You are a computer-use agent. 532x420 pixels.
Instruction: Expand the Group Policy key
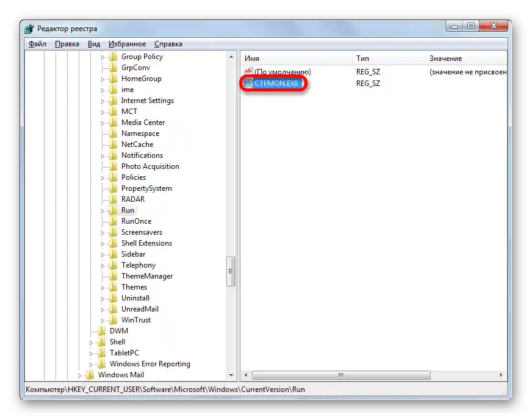coord(102,57)
